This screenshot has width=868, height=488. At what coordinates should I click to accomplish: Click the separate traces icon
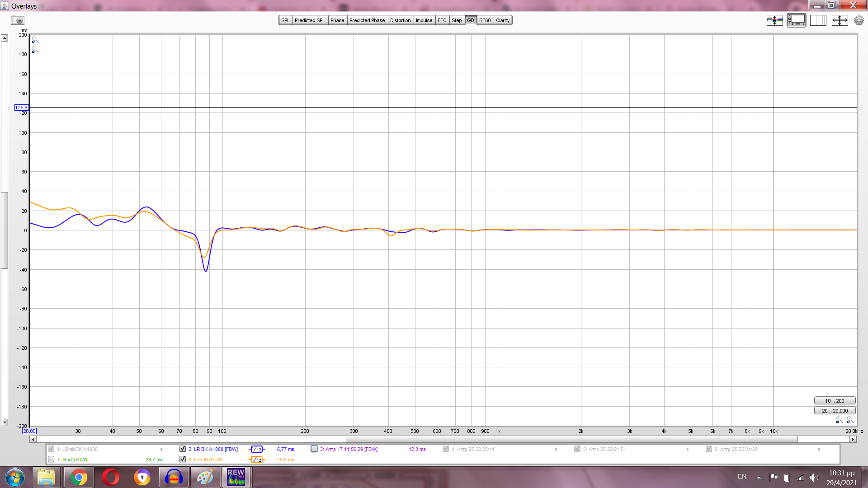(774, 20)
